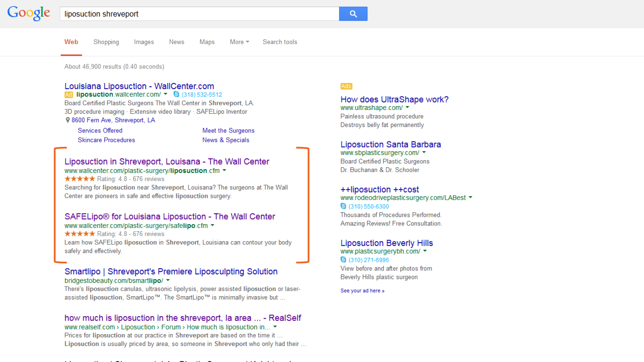The height and width of the screenshot is (362, 644).
Task: Open Search tools
Action: click(x=280, y=42)
